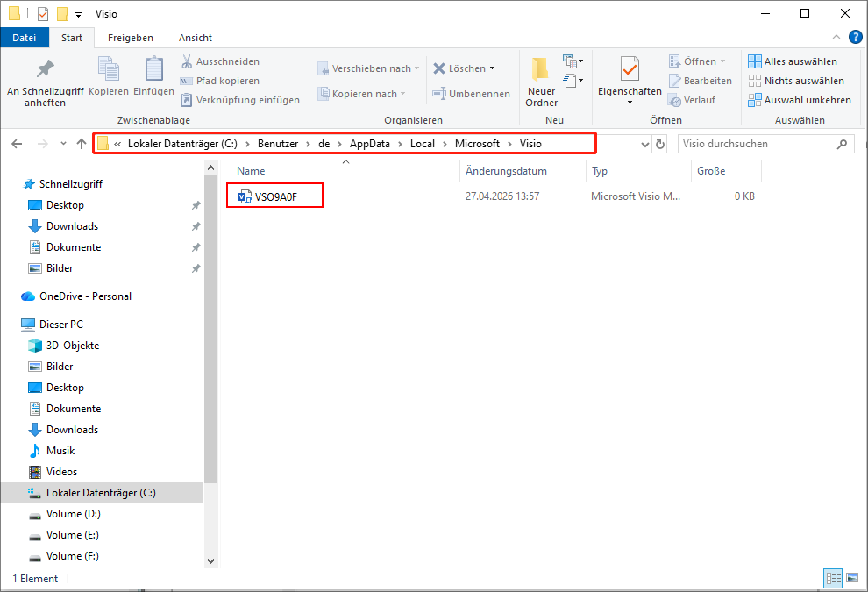Open the Datei tab
The width and height of the screenshot is (868, 592).
click(25, 38)
